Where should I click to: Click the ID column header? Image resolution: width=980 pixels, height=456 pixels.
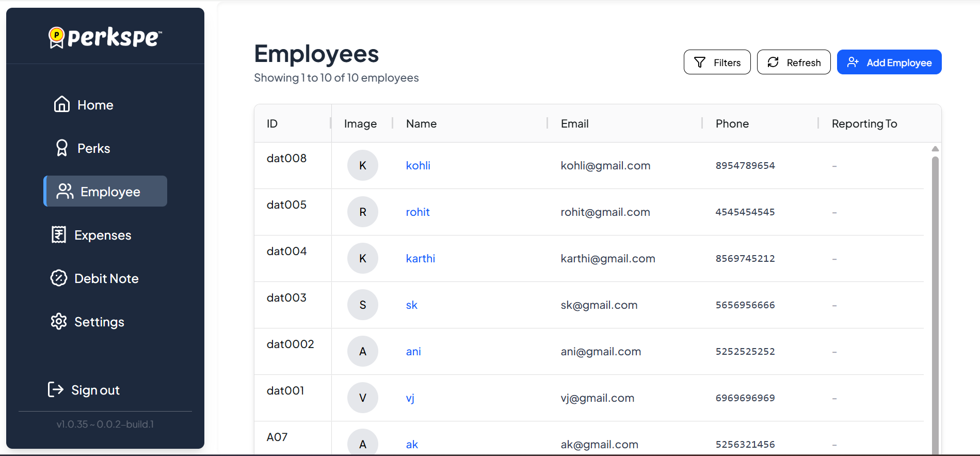pos(272,124)
